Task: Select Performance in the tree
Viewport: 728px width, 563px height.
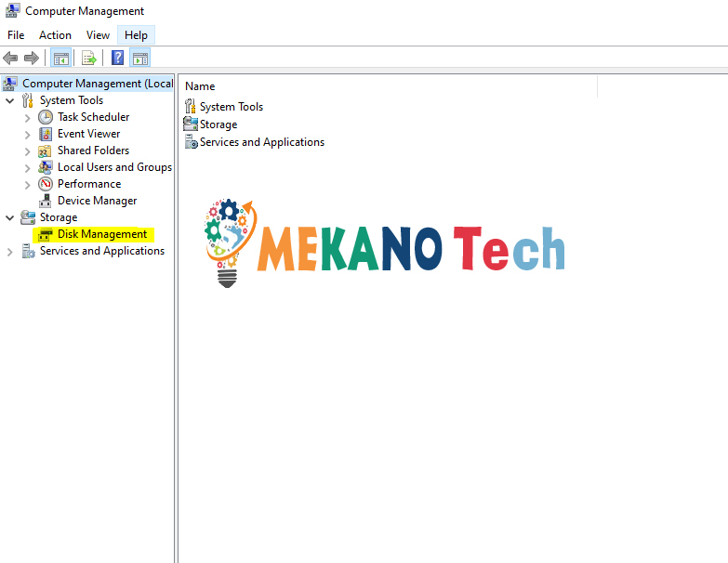Action: [89, 184]
